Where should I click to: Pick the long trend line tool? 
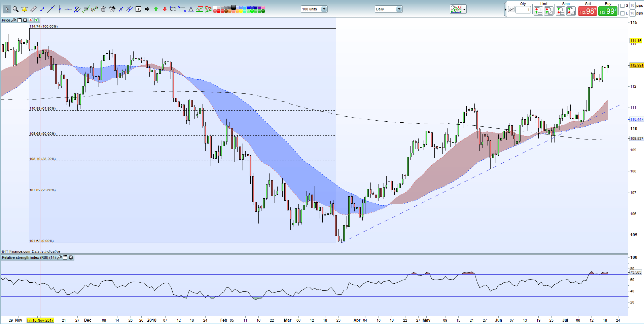click(51, 9)
